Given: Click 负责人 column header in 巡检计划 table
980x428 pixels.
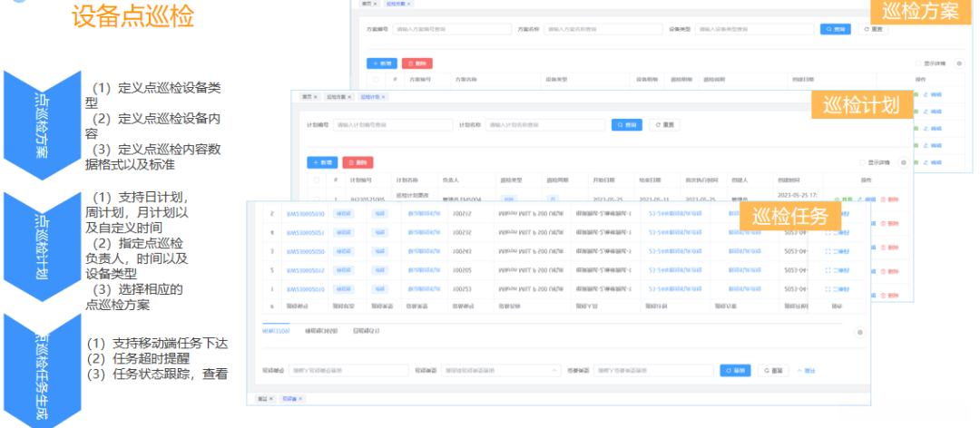Looking at the screenshot, I should coord(450,180).
